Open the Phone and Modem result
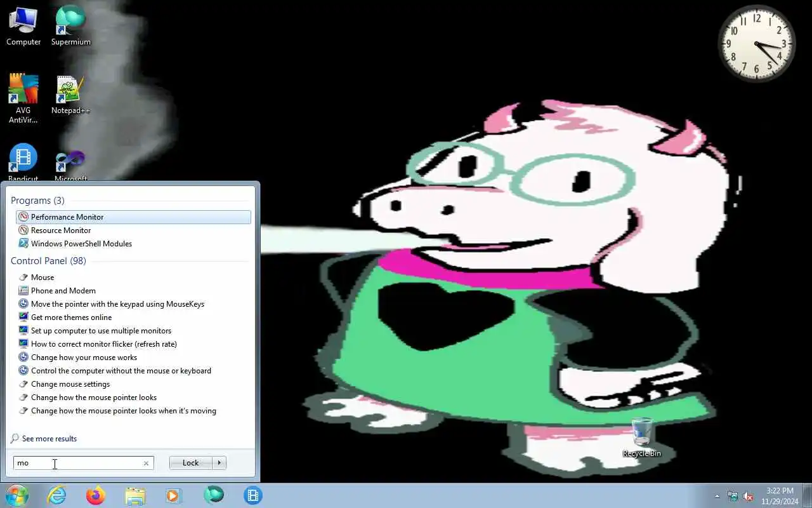 tap(133, 291)
